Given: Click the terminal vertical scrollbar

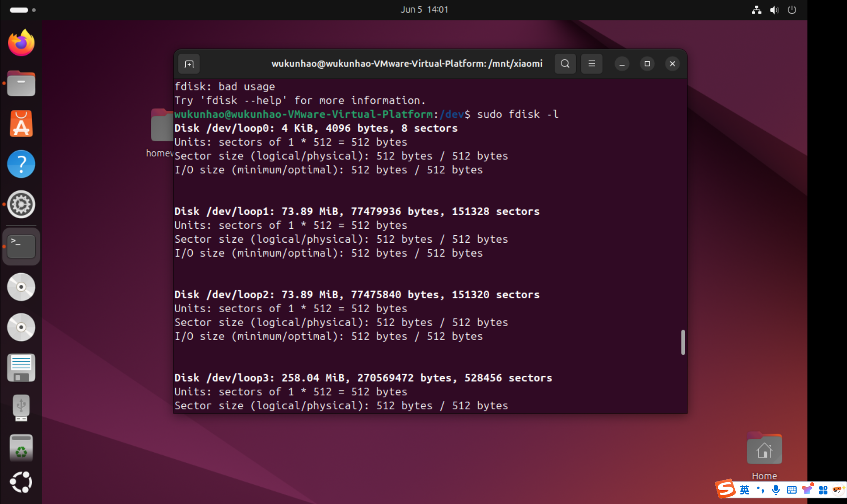Looking at the screenshot, I should 683,342.
